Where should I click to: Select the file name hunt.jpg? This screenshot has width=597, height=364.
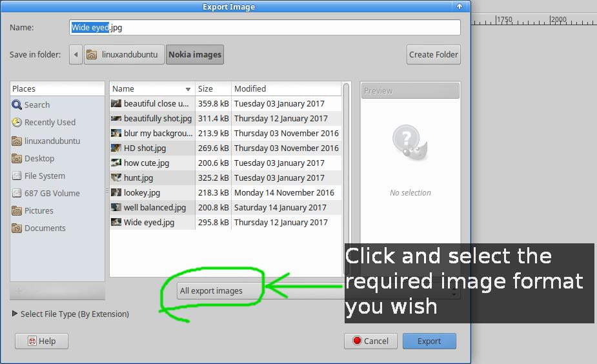(x=138, y=178)
